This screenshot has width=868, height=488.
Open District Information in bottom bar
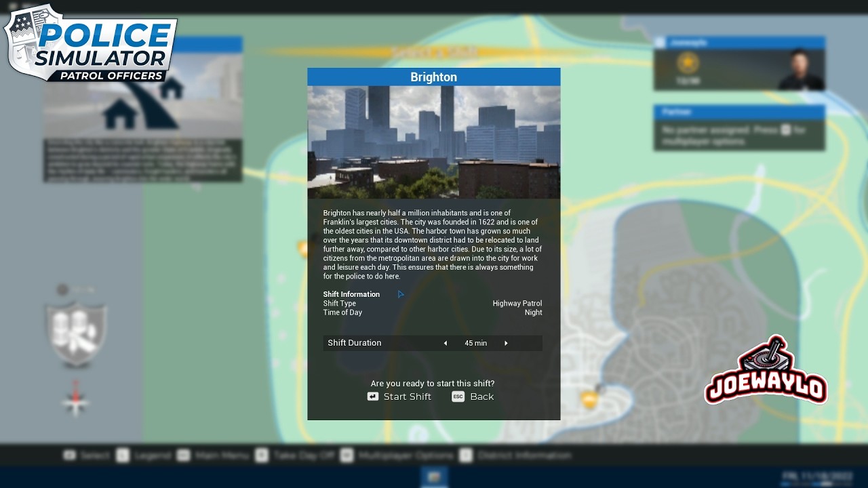515,455
